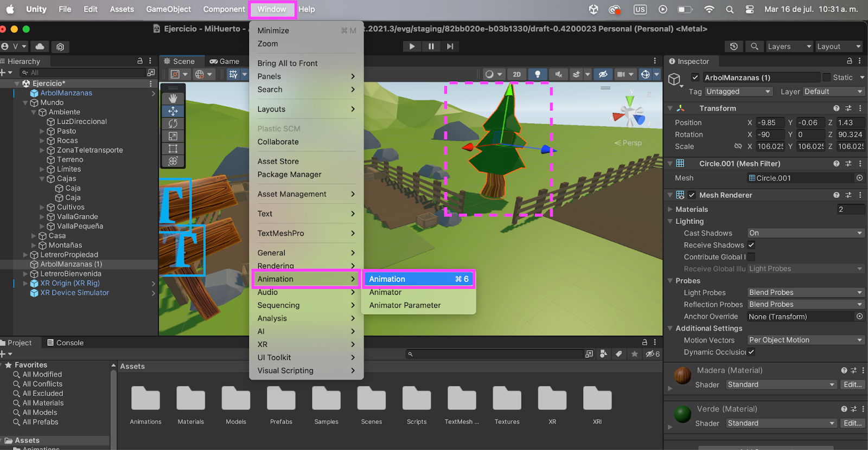This screenshot has height=450, width=868.
Task: Choose Animator Parameter entry
Action: click(419, 305)
